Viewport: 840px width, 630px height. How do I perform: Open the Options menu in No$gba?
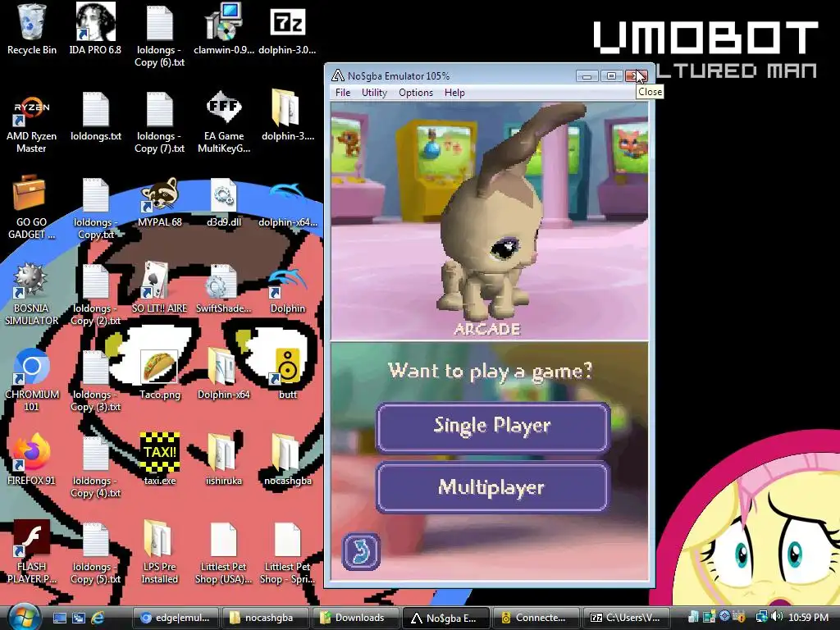tap(416, 92)
